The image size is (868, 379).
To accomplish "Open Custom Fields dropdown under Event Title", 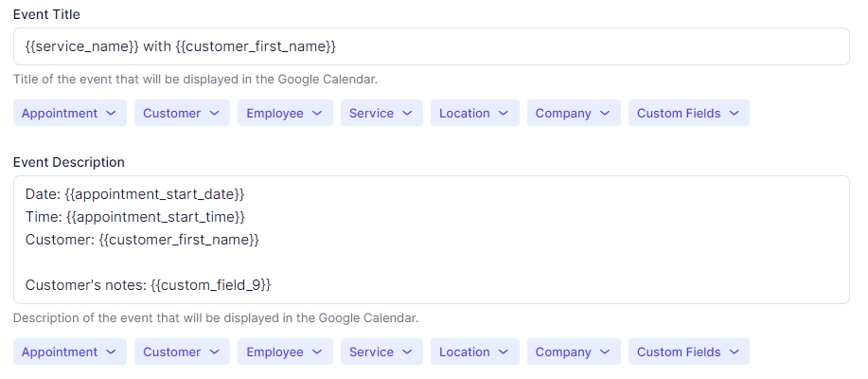I will pos(688,114).
